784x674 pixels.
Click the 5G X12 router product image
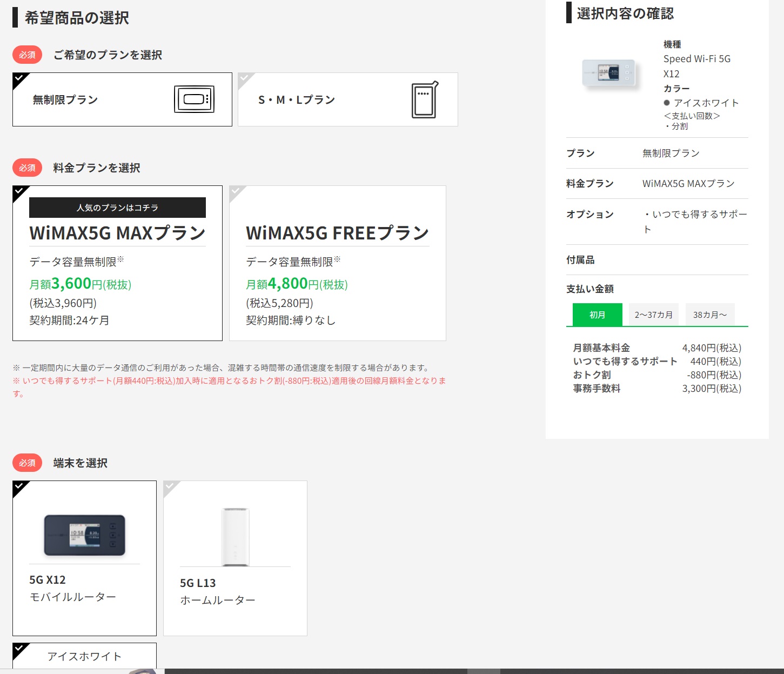coord(84,535)
